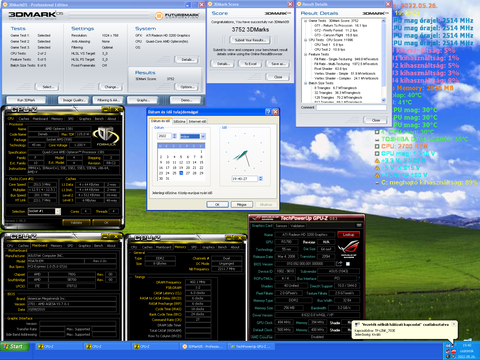The height and width of the screenshot is (360, 480).
Task: Click OK in the CPU-Z processor window
Action: 106,222
